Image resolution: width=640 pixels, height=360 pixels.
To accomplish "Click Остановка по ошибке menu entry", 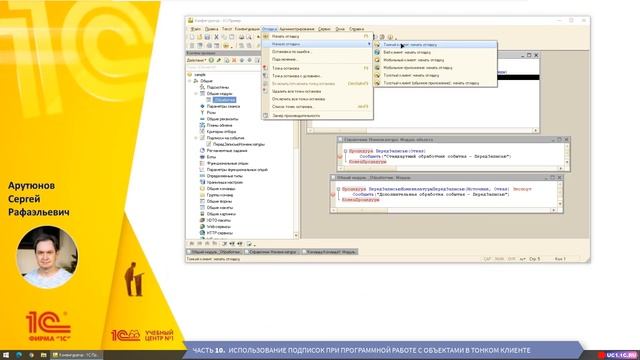I will coord(317,52).
